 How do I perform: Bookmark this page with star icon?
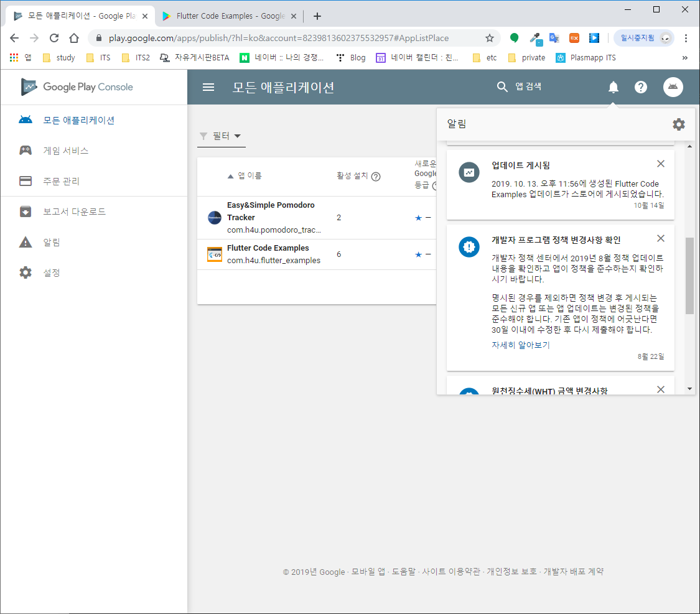[490, 38]
